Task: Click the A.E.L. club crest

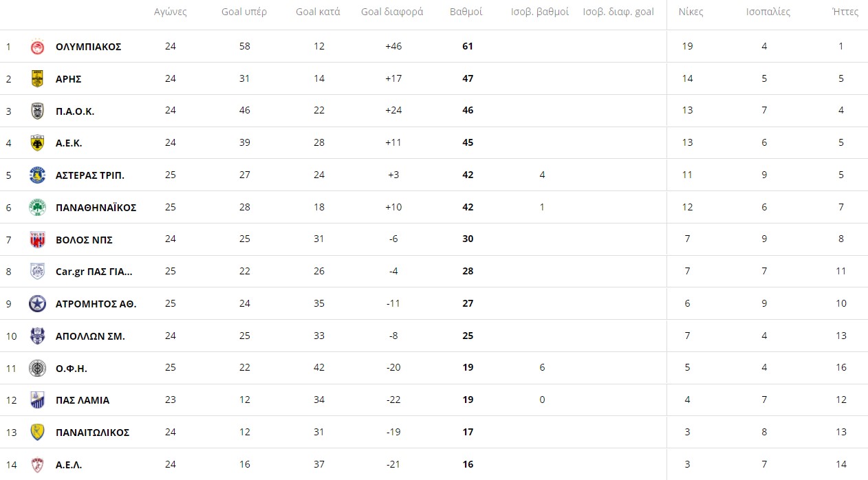Action: (x=37, y=465)
